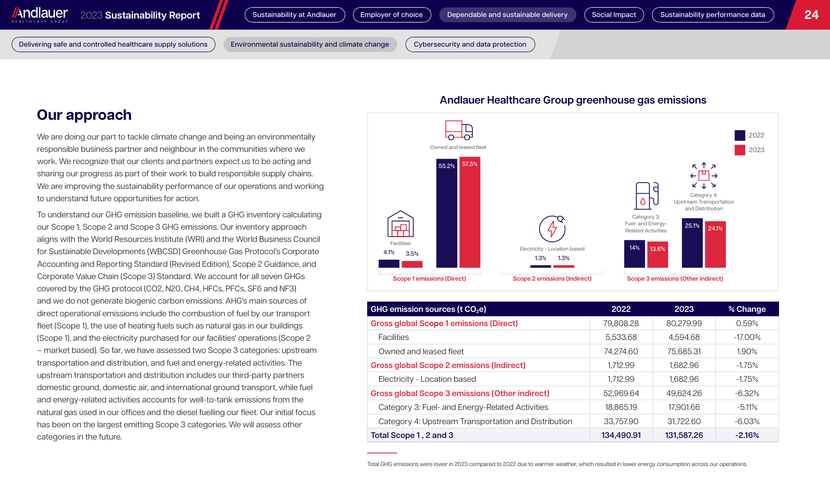The image size is (830, 504).
Task: Click the Our approach heading
Action: pos(84,115)
